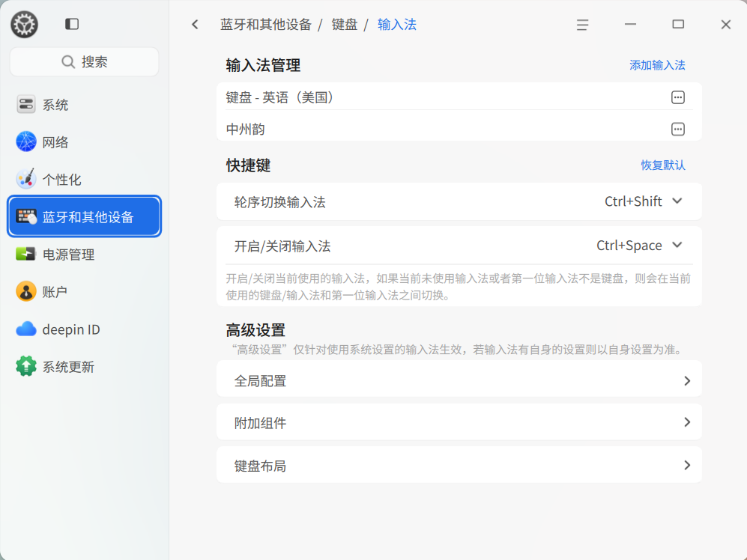Open the 电源管理 sidebar icon
Viewport: 747px width, 560px height.
26,254
